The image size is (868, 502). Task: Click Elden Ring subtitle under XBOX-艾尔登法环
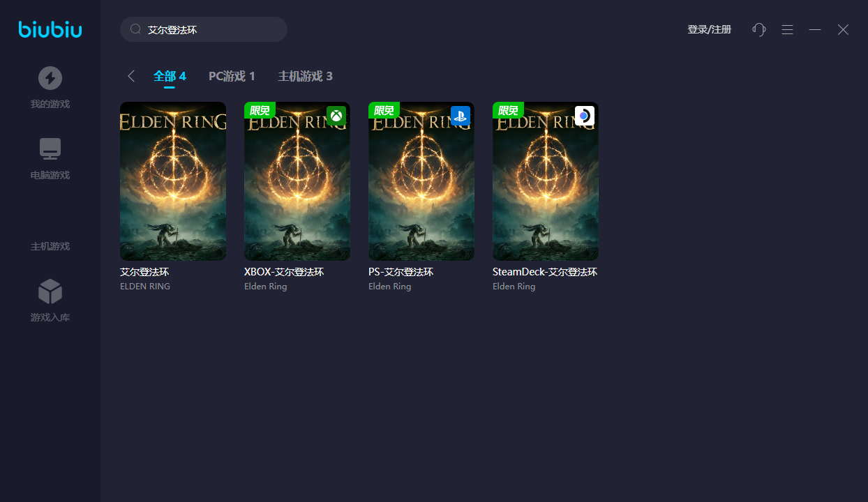click(x=266, y=287)
